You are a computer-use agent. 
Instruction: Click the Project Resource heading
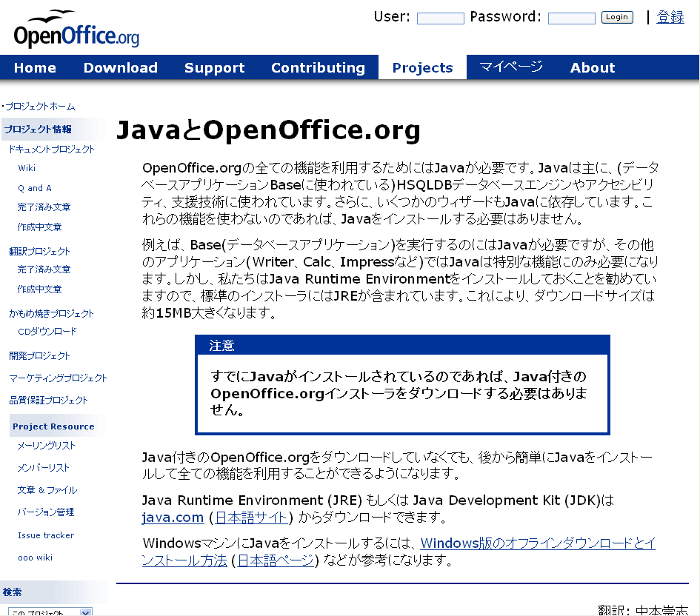pos(53,426)
